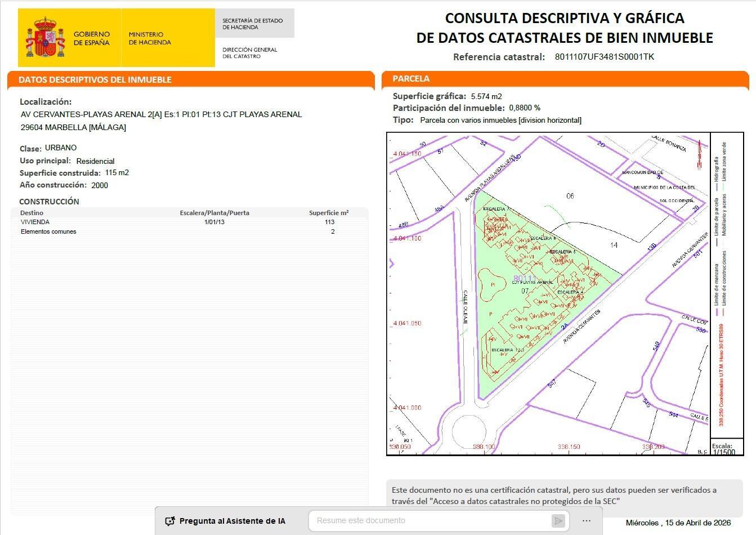The height and width of the screenshot is (535, 756).
Task: Click the Pregunta al Asistente de IA chat icon
Action: pos(169,520)
